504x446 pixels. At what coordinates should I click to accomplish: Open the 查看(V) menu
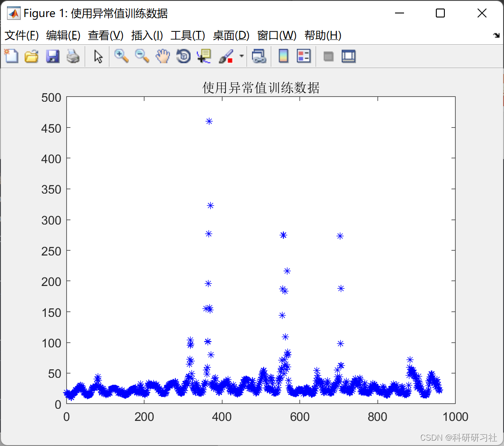(x=105, y=35)
